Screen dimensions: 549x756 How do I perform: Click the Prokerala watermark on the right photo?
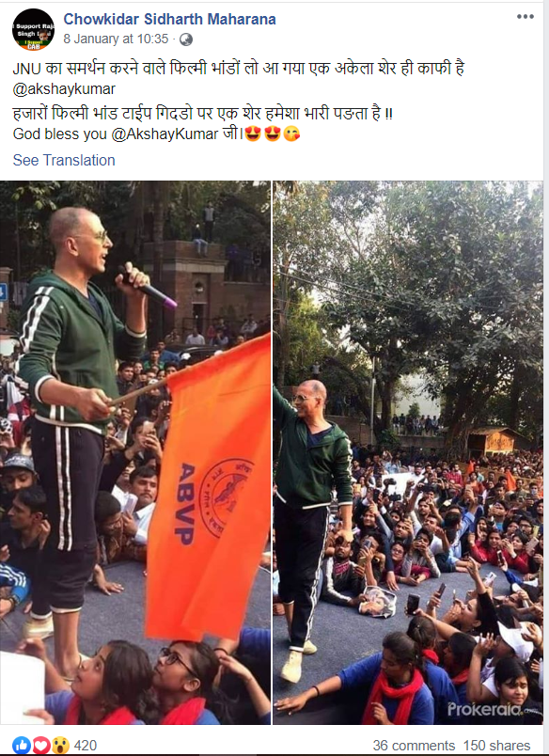(484, 709)
